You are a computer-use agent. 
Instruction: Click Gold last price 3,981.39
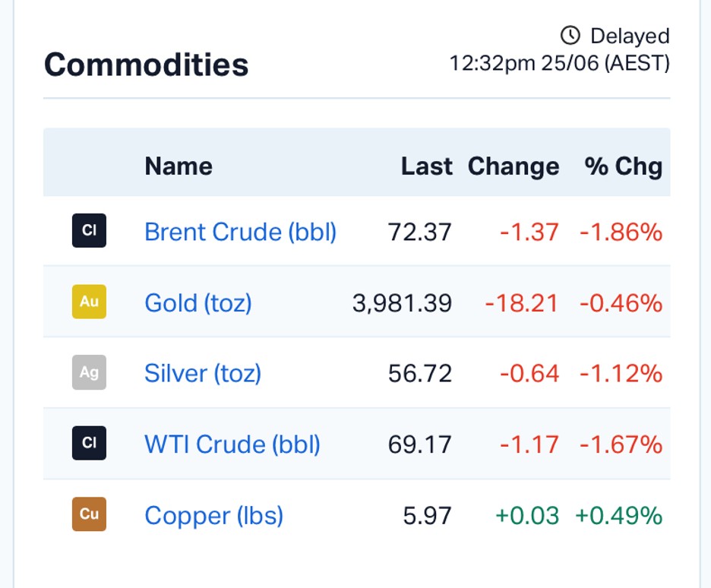click(x=402, y=303)
